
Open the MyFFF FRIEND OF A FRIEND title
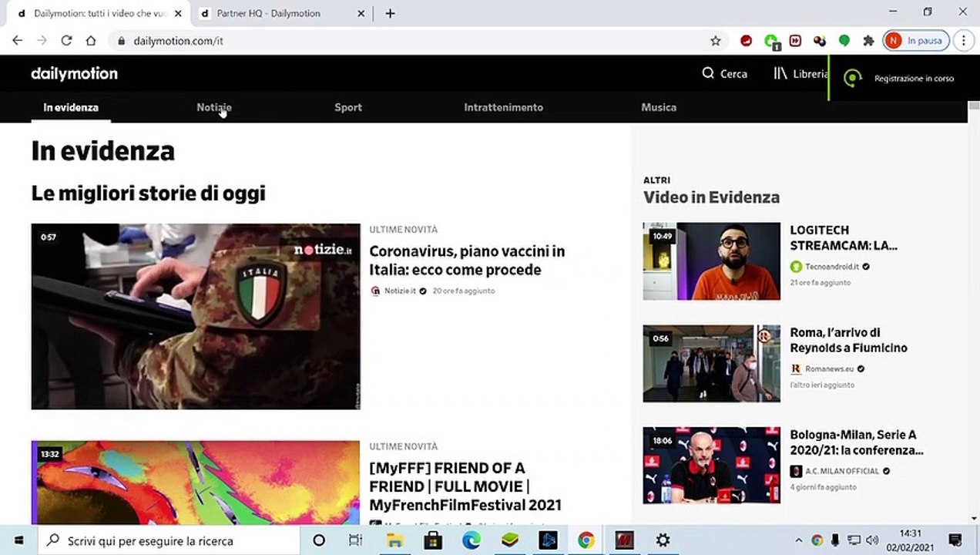pyautogui.click(x=465, y=486)
